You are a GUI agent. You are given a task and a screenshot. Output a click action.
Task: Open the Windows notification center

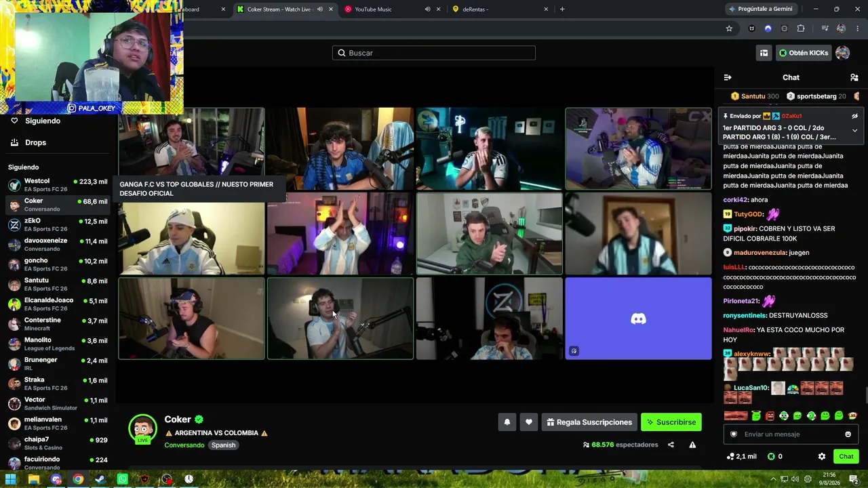tap(854, 479)
